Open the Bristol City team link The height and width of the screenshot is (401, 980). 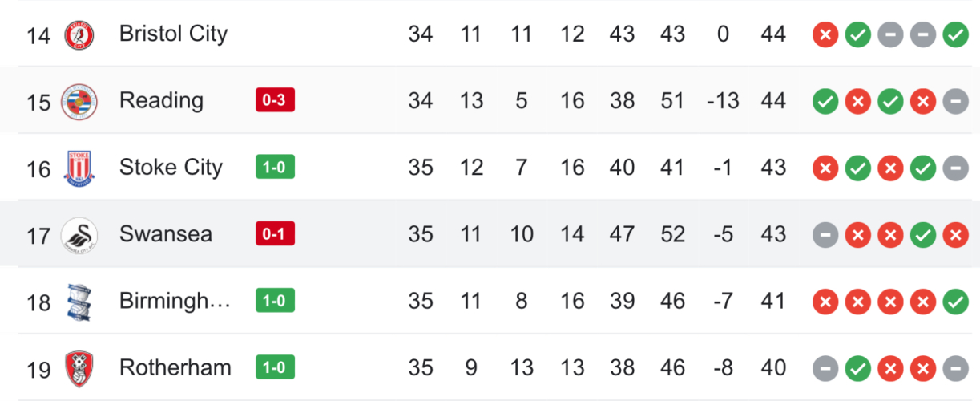pos(173,34)
